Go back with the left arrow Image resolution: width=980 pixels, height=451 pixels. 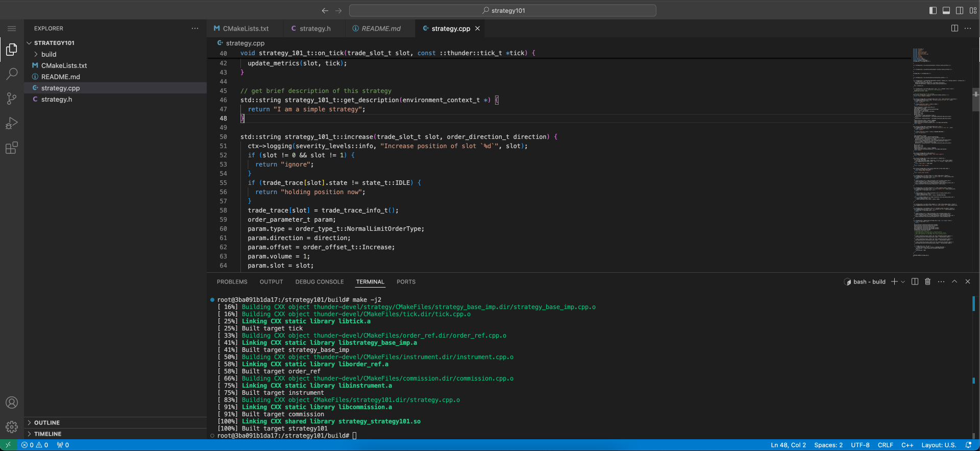(325, 10)
